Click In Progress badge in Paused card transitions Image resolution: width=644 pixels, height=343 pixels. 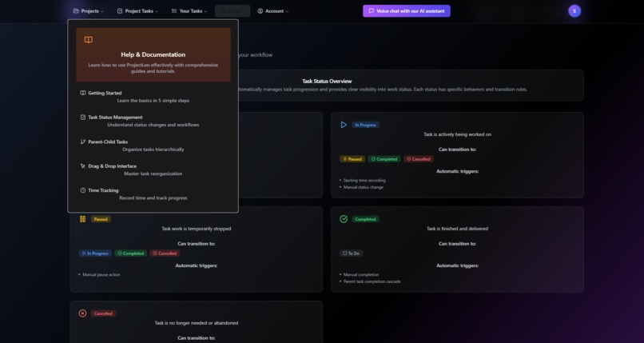95,253
